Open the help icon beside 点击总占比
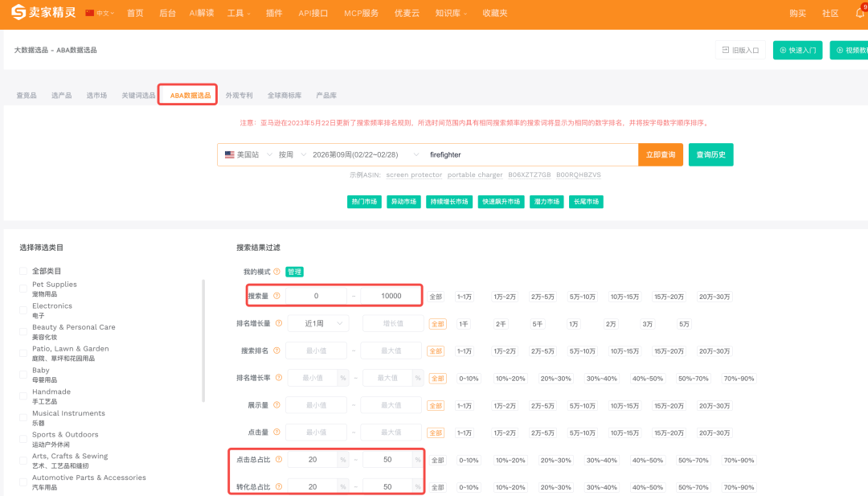Image resolution: width=868 pixels, height=496 pixels. coord(277,459)
